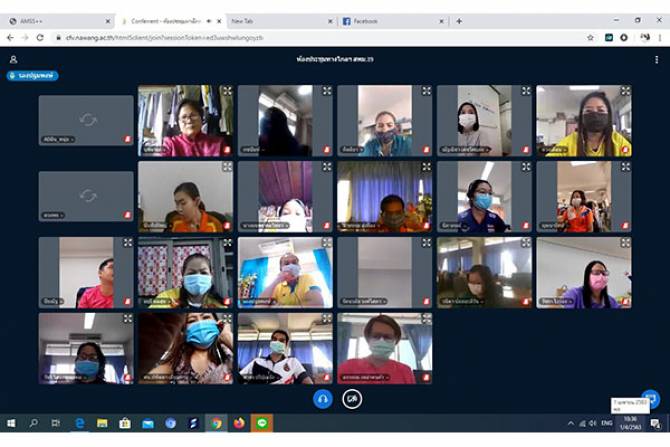Click the headphones audio button
The width and height of the screenshot is (670, 447).
click(322, 398)
